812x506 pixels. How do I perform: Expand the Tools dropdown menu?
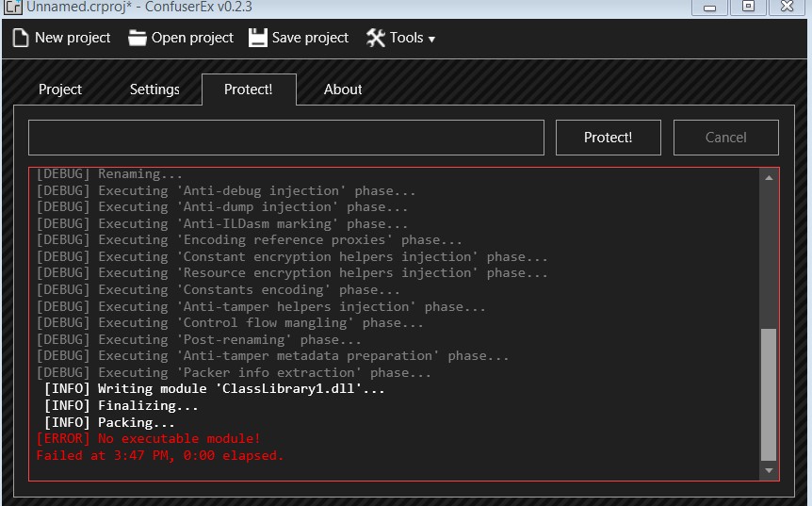point(400,38)
